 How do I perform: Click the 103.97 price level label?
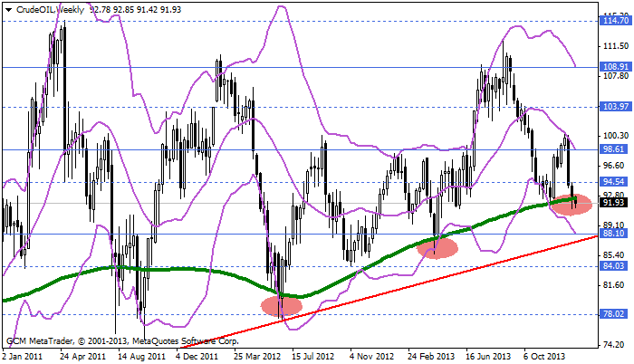(x=615, y=107)
